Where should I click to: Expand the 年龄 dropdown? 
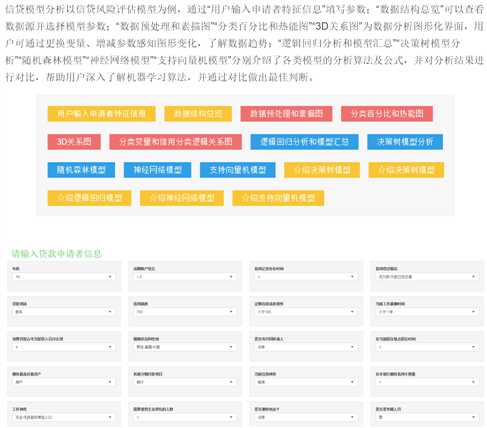pos(63,277)
